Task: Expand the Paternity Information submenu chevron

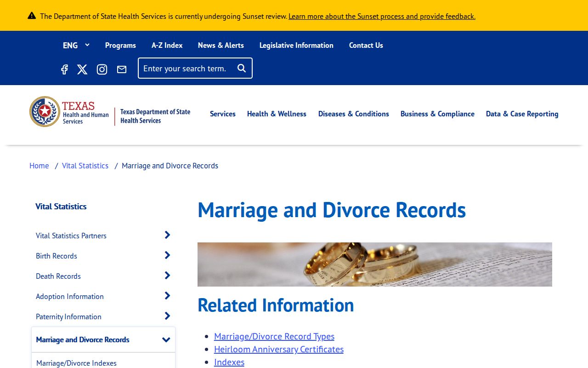Action: [x=167, y=316]
